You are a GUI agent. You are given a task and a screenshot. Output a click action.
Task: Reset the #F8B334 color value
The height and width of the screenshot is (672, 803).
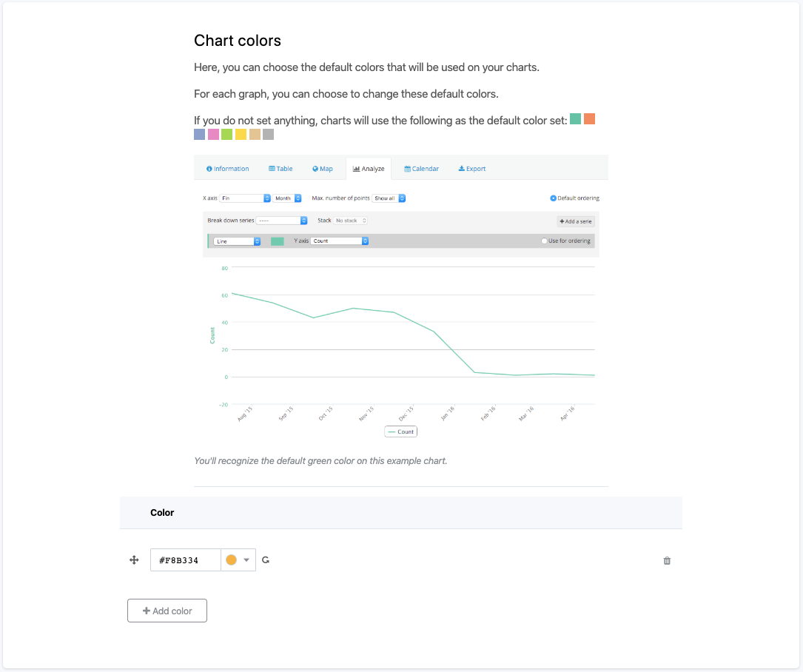tap(266, 560)
